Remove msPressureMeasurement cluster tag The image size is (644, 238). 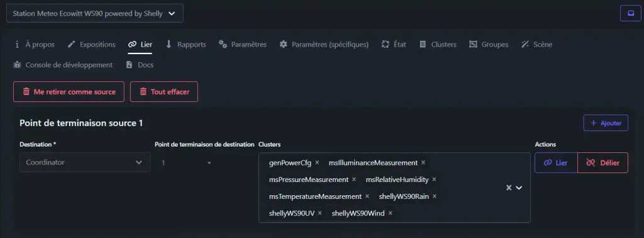pyautogui.click(x=354, y=179)
